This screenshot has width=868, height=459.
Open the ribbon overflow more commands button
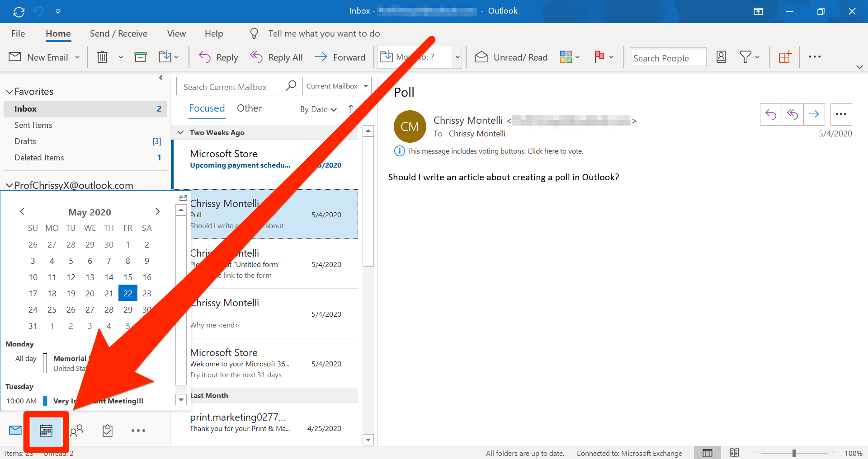click(x=815, y=57)
